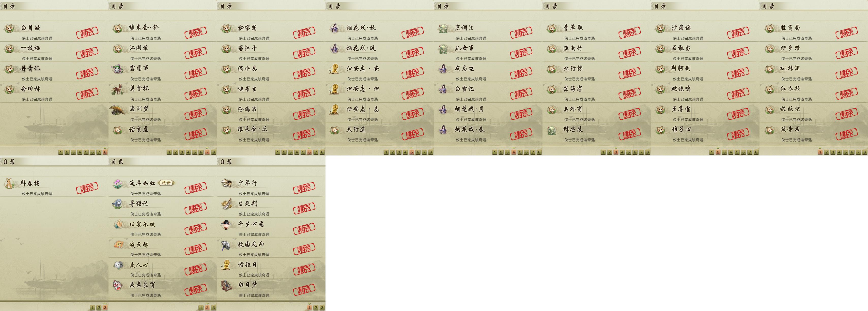Image resolution: width=868 pixels, height=311 pixels.
Task: Click the turtle icon beside 瀛洲梦
Action: pos(118,110)
